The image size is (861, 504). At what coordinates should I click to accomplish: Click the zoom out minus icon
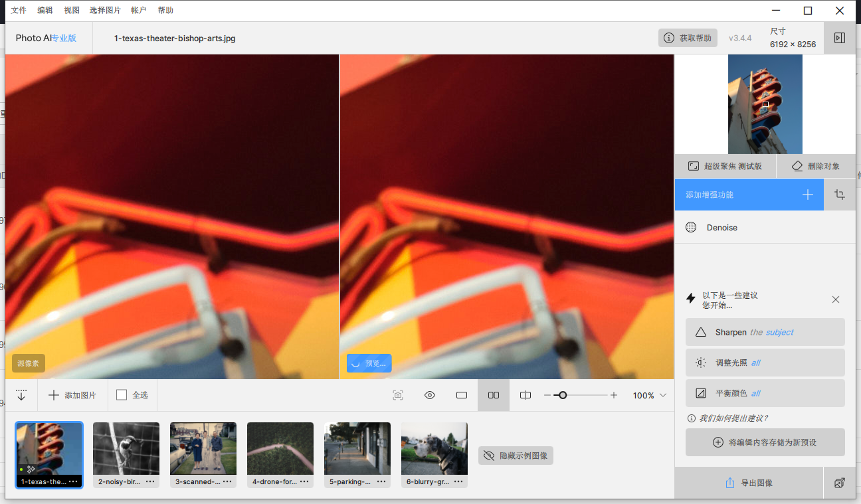547,395
